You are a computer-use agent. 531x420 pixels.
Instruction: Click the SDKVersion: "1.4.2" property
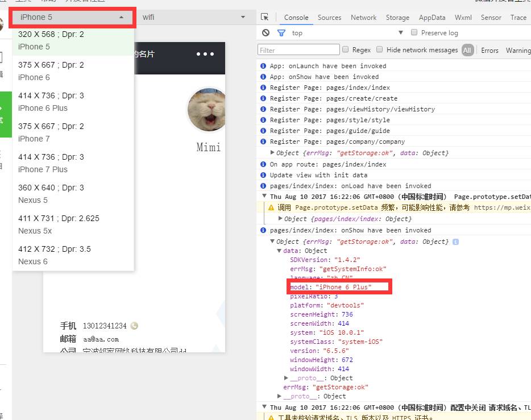click(325, 260)
